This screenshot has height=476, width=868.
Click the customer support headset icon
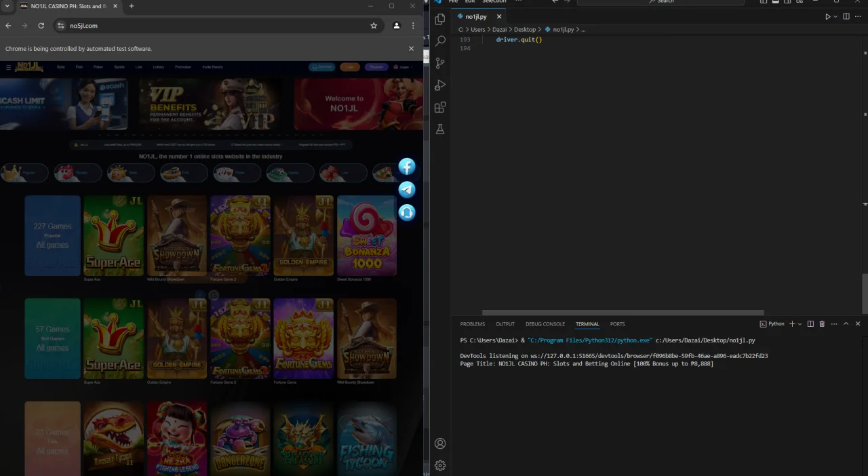pos(407,212)
